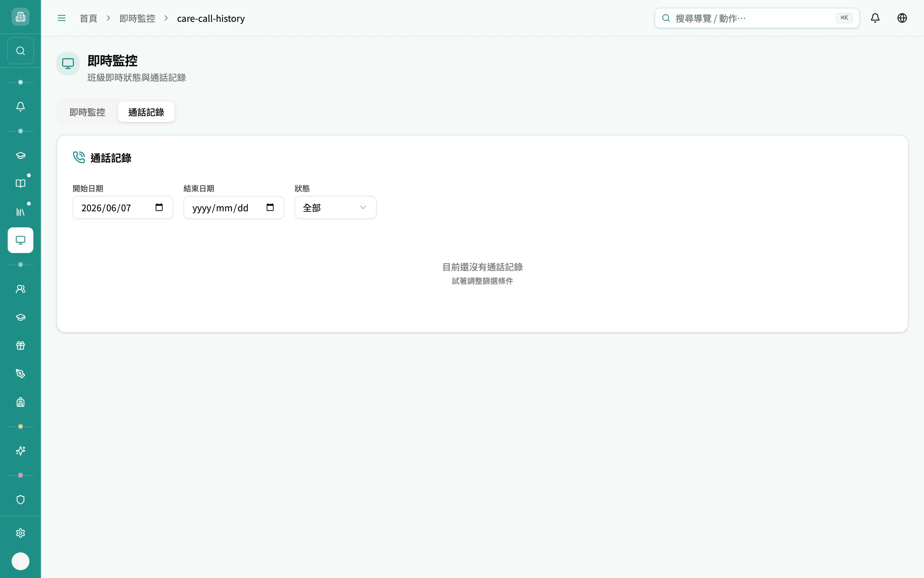Select the upper graduation cap sidebar icon

pos(20,155)
